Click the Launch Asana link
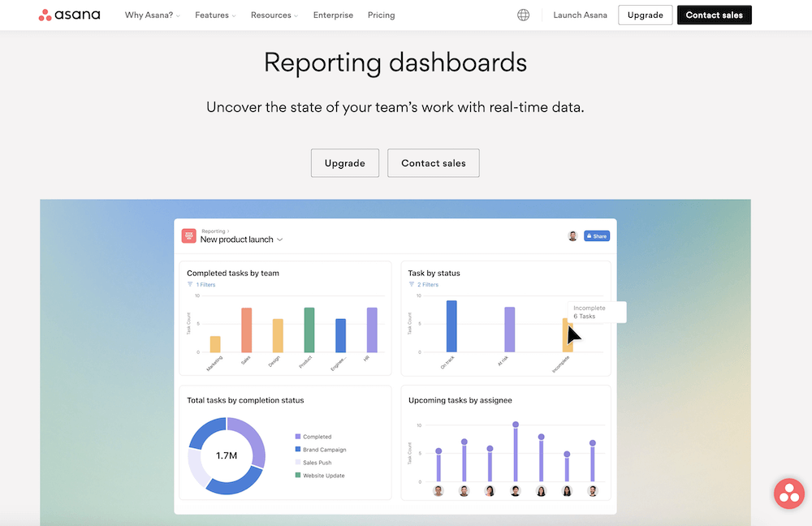Screen dimensions: 812x526 [580, 15]
